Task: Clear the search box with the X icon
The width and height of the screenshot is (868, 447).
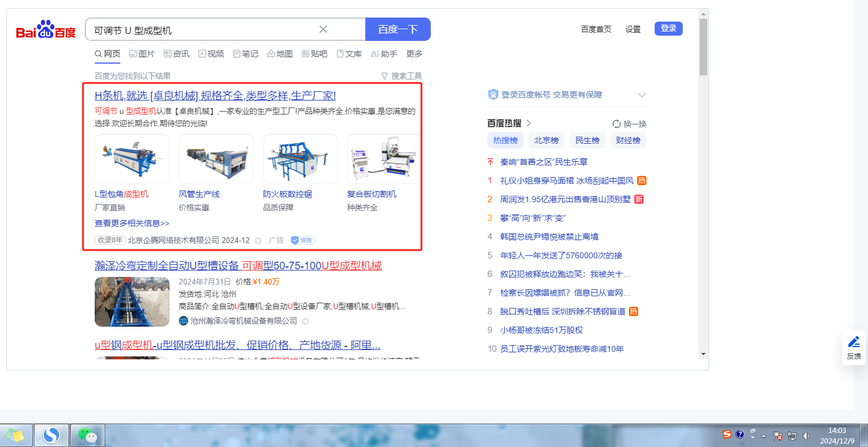Action: click(x=323, y=29)
